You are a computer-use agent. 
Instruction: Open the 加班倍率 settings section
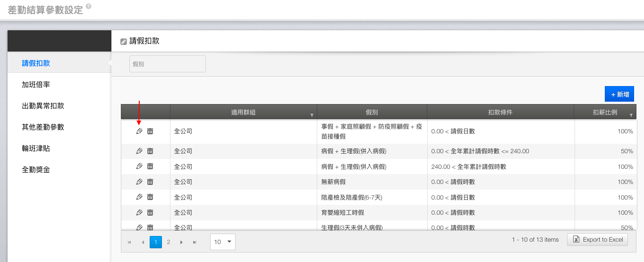(x=36, y=85)
